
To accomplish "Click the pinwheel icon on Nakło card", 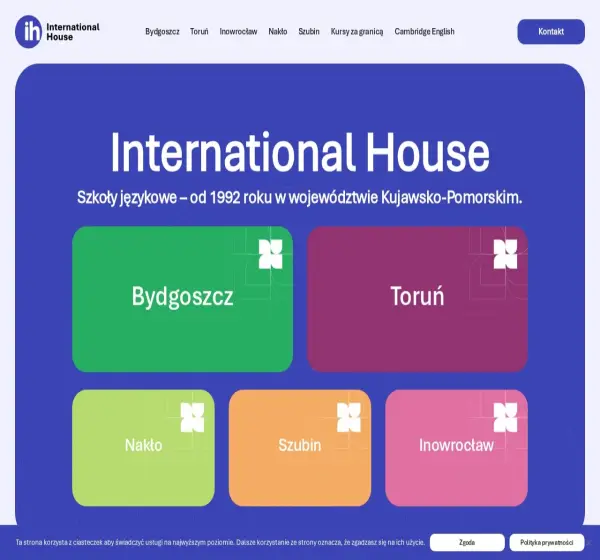I will [192, 418].
